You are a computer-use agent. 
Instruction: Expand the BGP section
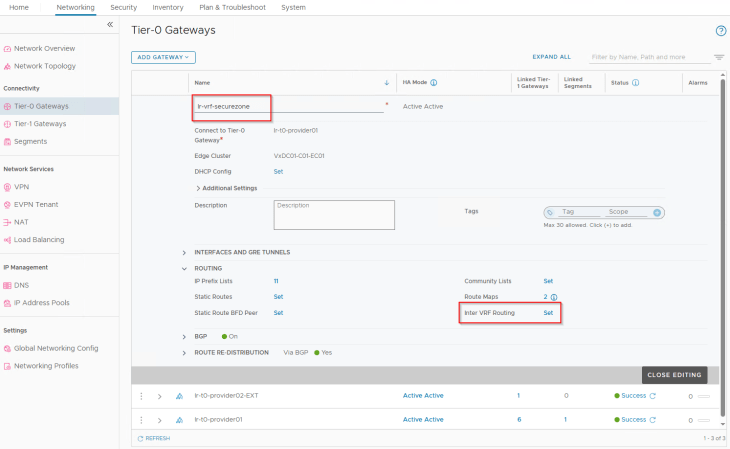(185, 337)
